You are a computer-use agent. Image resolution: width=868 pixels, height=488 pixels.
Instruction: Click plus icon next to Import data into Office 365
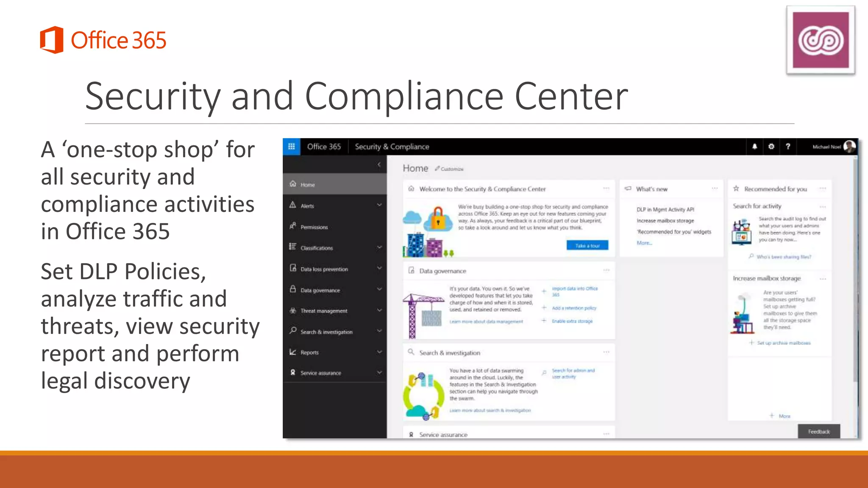[544, 291]
